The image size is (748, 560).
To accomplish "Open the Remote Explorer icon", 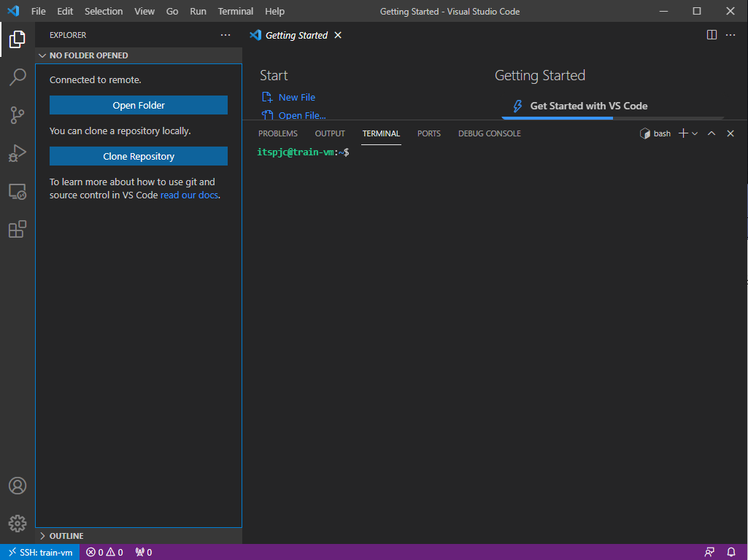I will tap(18, 192).
